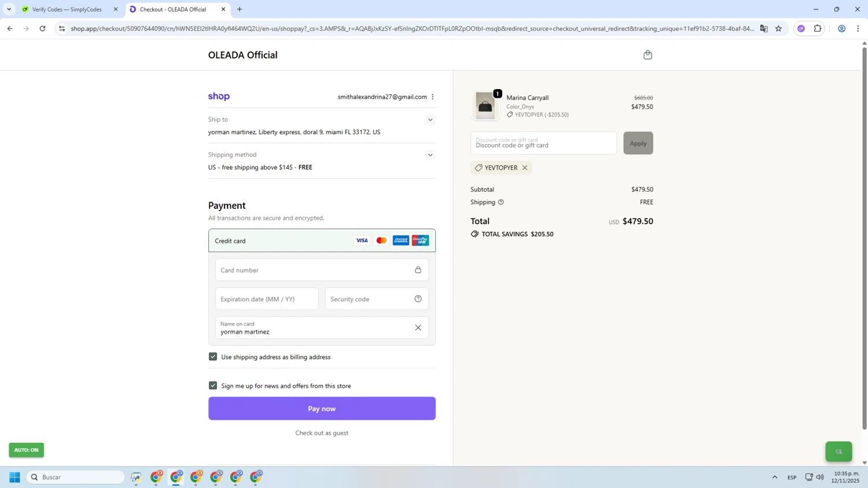Open the Windows Start menu
The image size is (868, 488).
tap(15, 477)
